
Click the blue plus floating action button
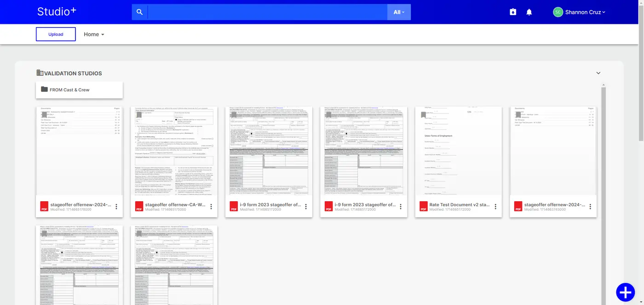pos(625,292)
